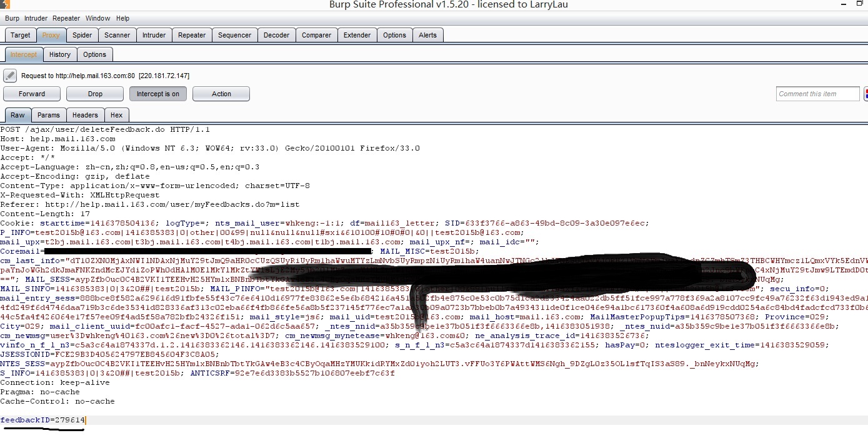Viewport: 868px width, 438px height.
Task: Click the Cache-Control: no-cache line
Action: pos(57,401)
